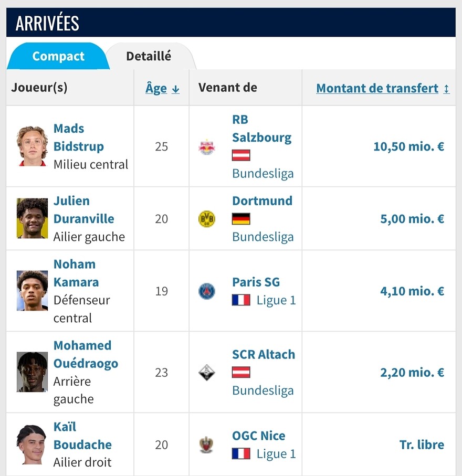Click the French flag beside Paris SG's Ligue 1
The image size is (462, 476).
click(x=241, y=300)
